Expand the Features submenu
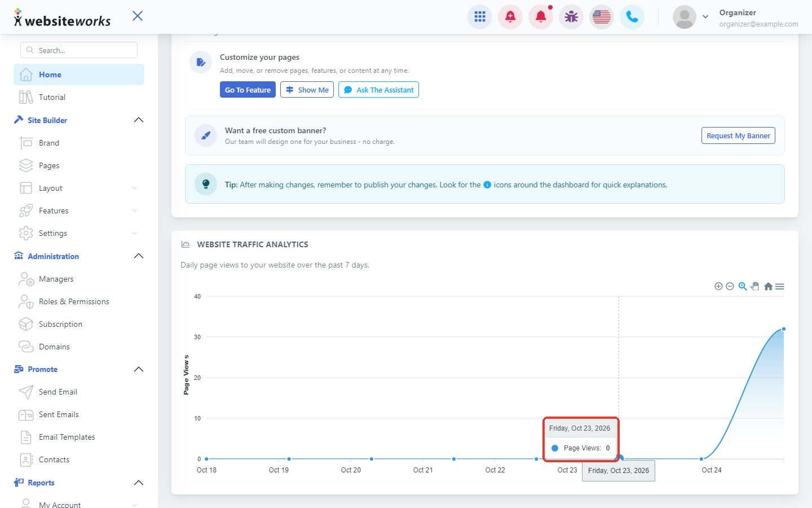Image resolution: width=812 pixels, height=508 pixels. (135, 211)
